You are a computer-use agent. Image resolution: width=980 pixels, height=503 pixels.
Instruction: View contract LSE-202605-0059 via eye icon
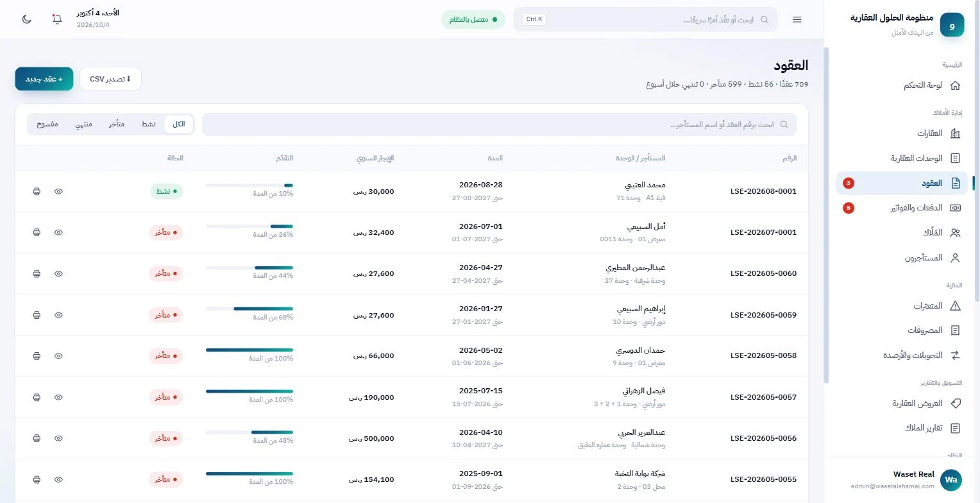click(58, 315)
